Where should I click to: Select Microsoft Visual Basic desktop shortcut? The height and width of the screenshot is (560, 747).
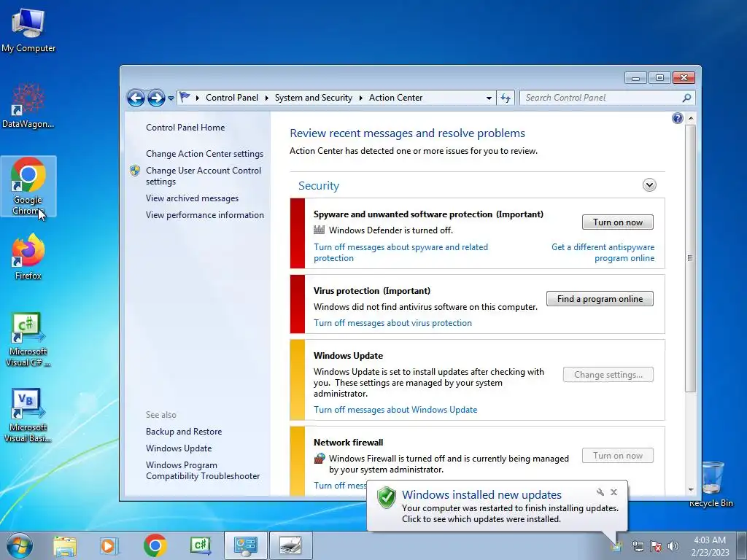pos(28,416)
